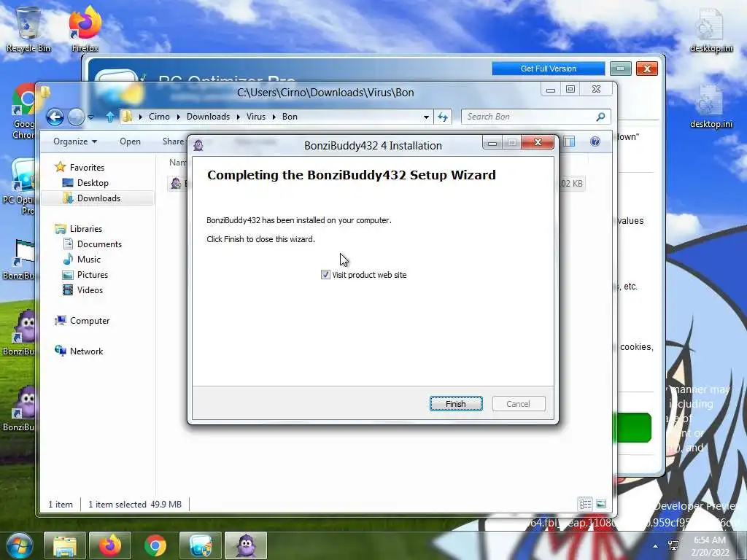Click the Network globe icon
The height and width of the screenshot is (560, 747).
[x=60, y=351]
